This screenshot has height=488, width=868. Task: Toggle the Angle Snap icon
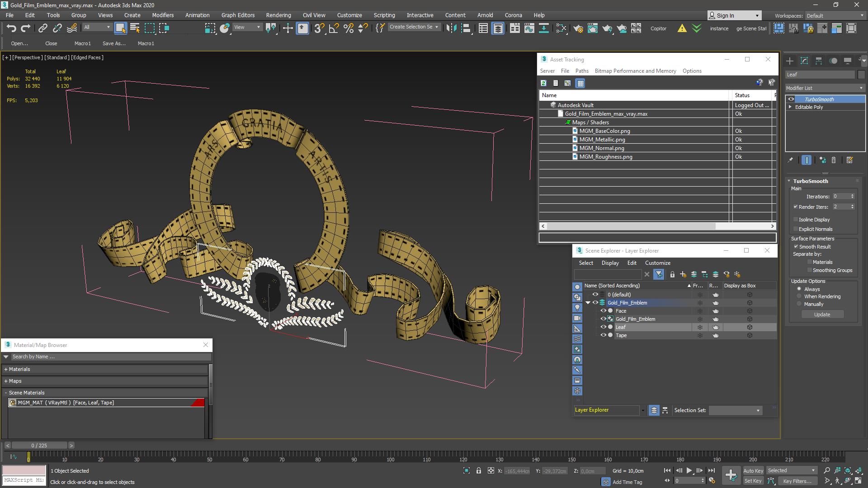(334, 28)
